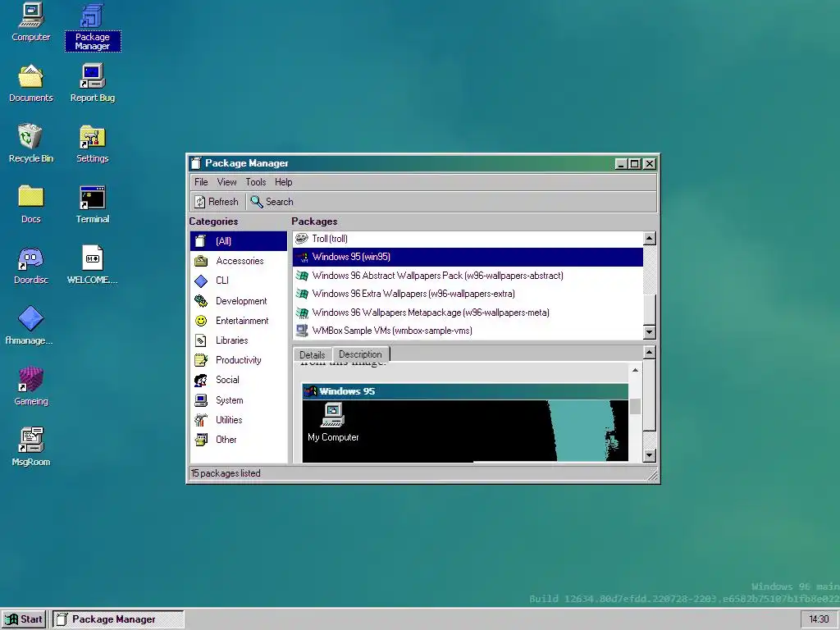
Task: Open the Docs folder icon
Action: [31, 204]
